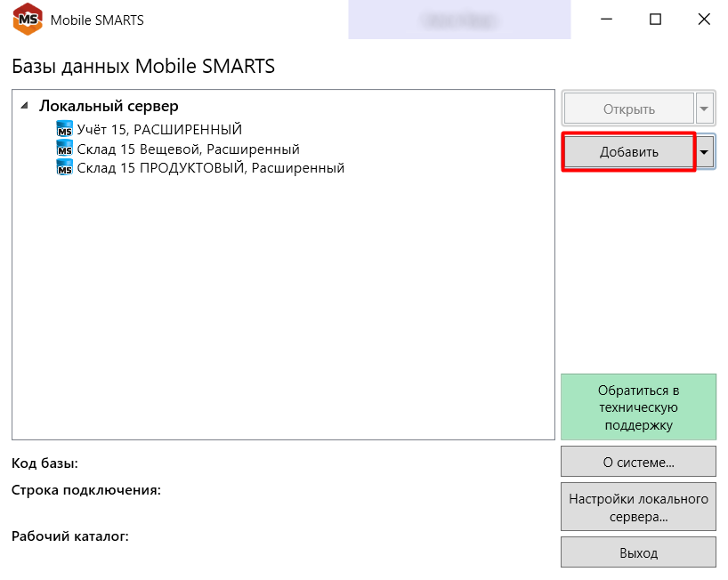Select Склад 15 Вещевой, Расширенный database

(188, 149)
